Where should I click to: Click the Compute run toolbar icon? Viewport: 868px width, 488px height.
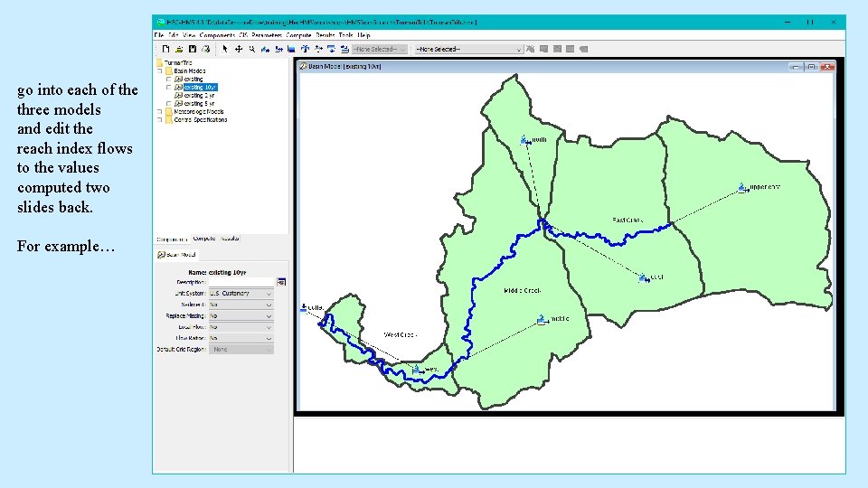(x=531, y=49)
